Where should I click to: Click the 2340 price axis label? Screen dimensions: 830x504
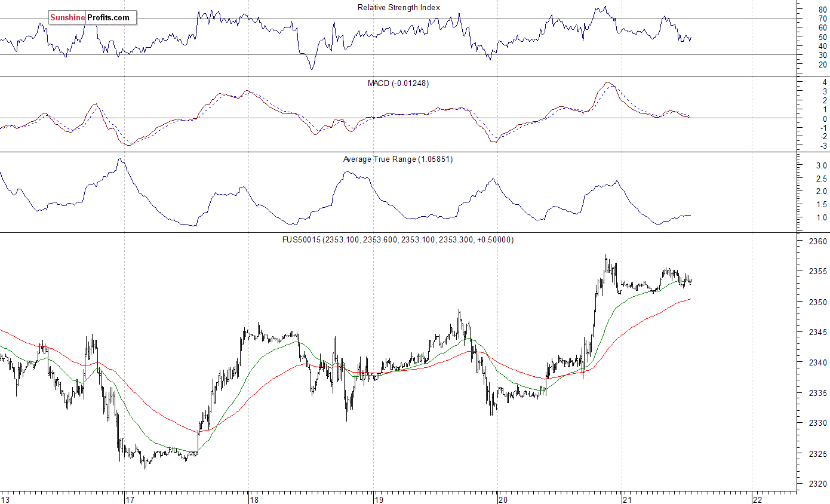pyautogui.click(x=819, y=362)
